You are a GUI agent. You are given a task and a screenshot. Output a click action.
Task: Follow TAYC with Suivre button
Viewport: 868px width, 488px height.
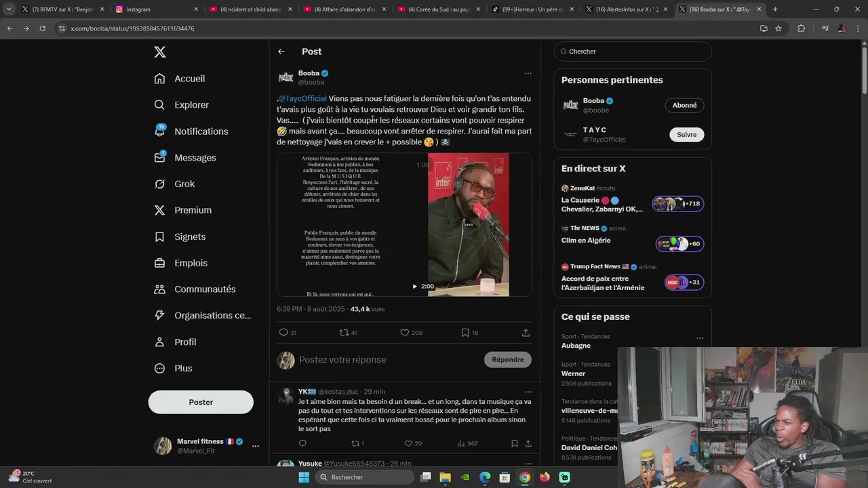(x=686, y=134)
